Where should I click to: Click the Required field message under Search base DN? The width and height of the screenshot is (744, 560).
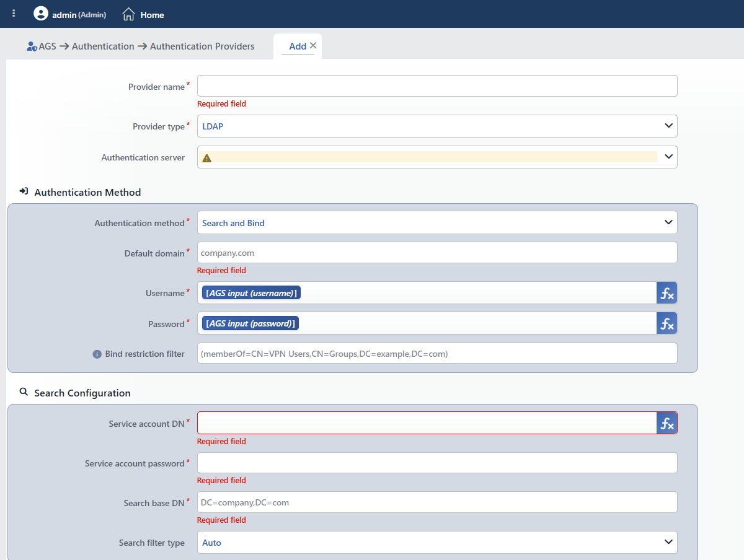point(221,520)
